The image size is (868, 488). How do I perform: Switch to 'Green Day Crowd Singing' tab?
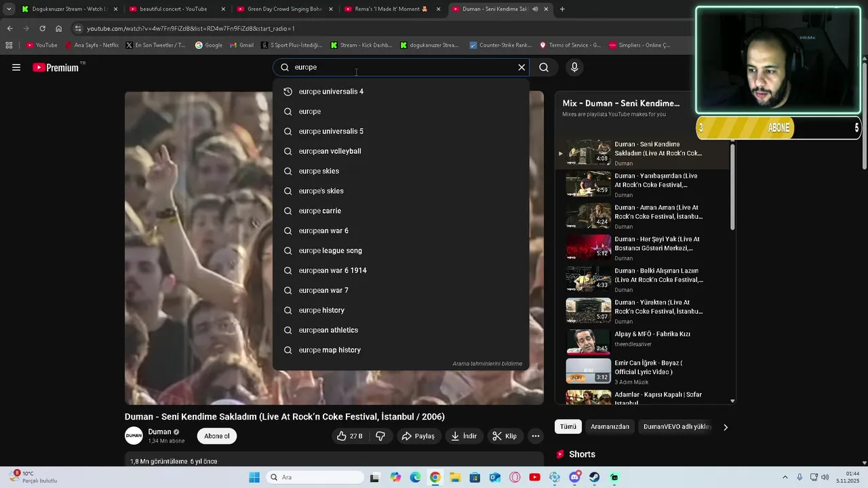coord(283,9)
